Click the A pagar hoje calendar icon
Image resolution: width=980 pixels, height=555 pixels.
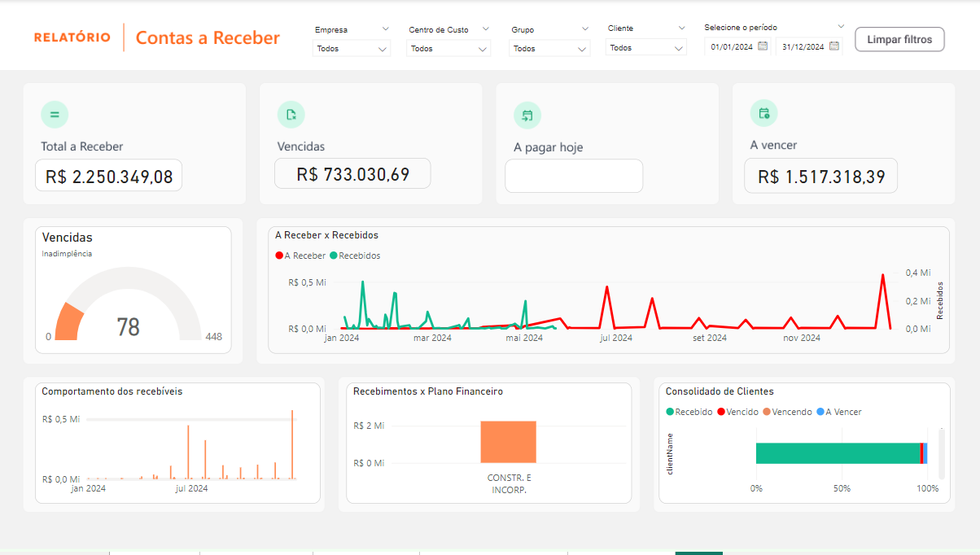[527, 116]
